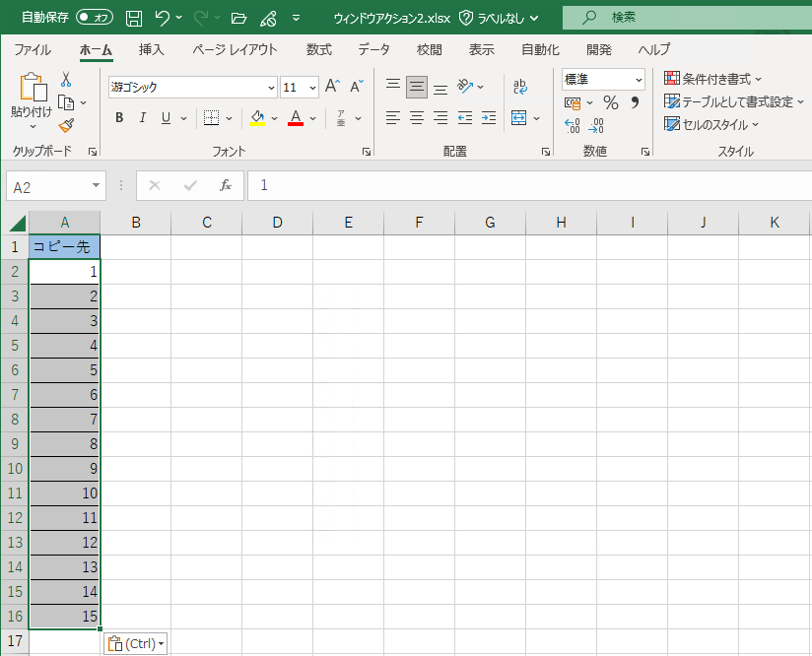This screenshot has width=812, height=656.
Task: Toggle Italic formatting
Action: [x=143, y=118]
